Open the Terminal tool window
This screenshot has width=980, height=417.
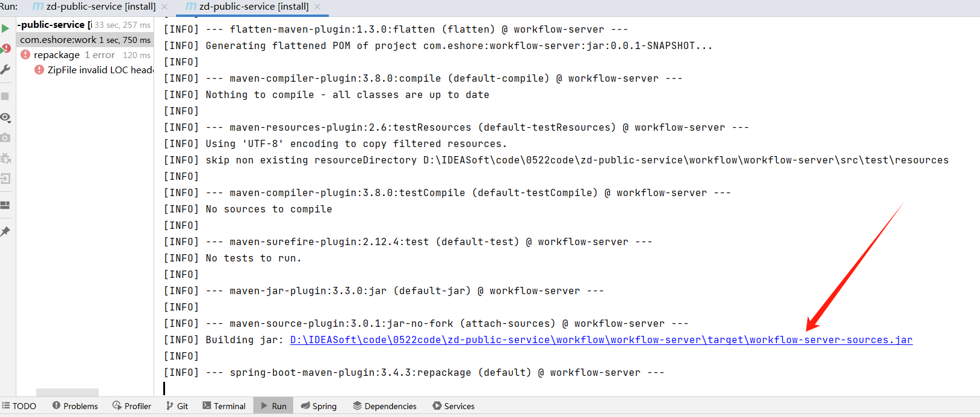point(224,406)
